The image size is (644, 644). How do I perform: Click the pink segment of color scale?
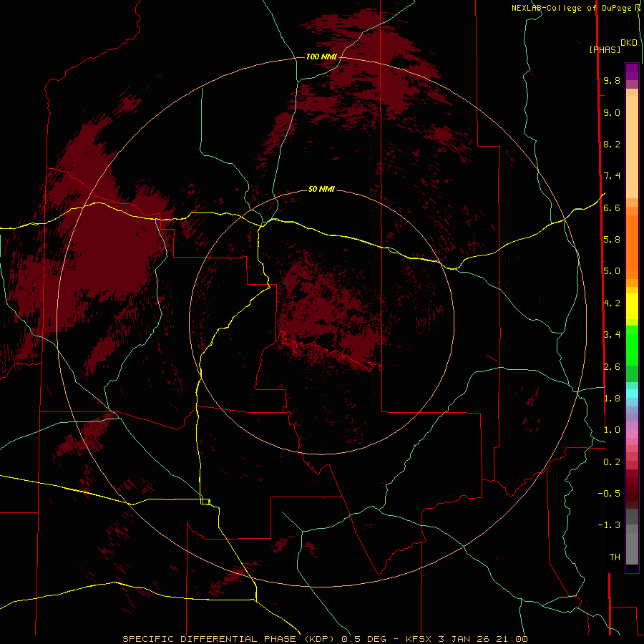coord(632,434)
